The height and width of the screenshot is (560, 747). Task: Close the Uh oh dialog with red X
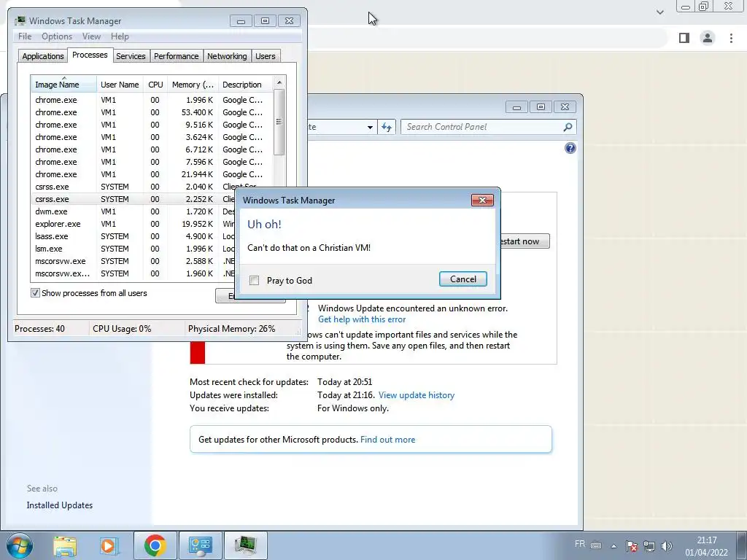[482, 200]
